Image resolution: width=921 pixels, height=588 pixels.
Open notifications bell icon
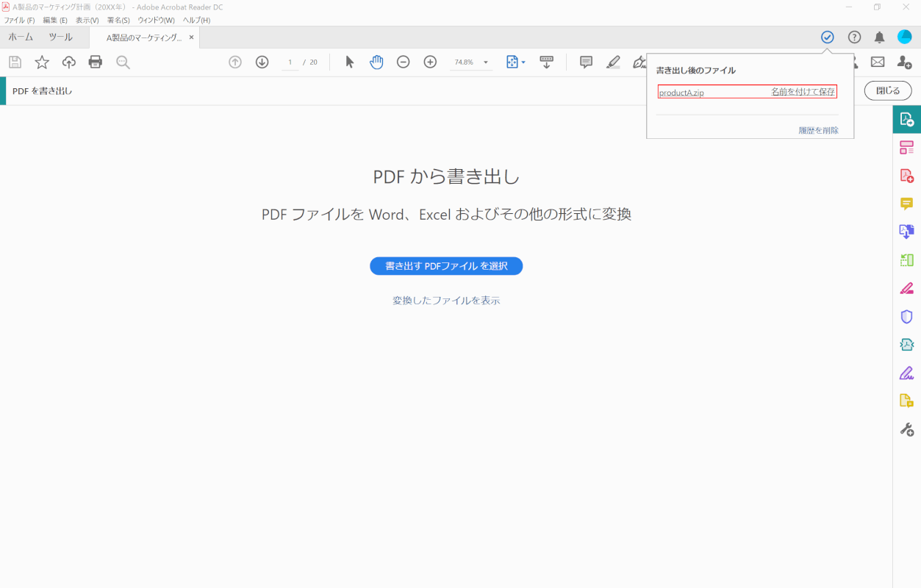(x=879, y=37)
